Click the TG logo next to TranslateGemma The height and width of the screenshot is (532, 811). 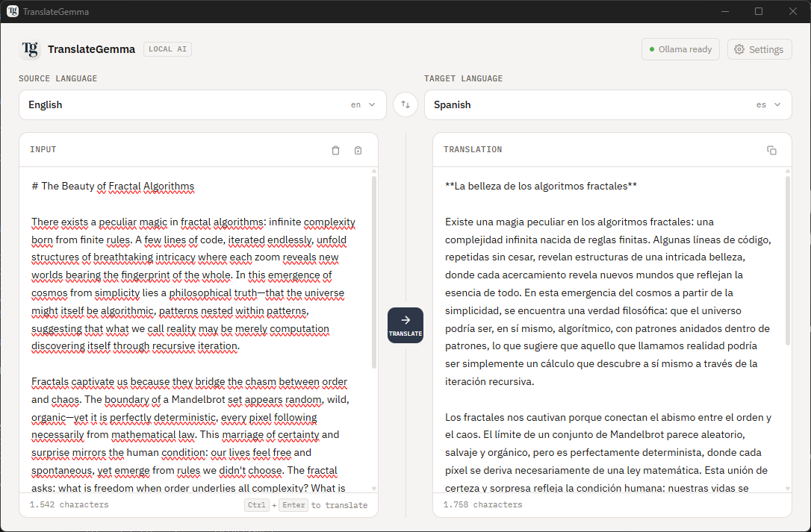(29, 49)
